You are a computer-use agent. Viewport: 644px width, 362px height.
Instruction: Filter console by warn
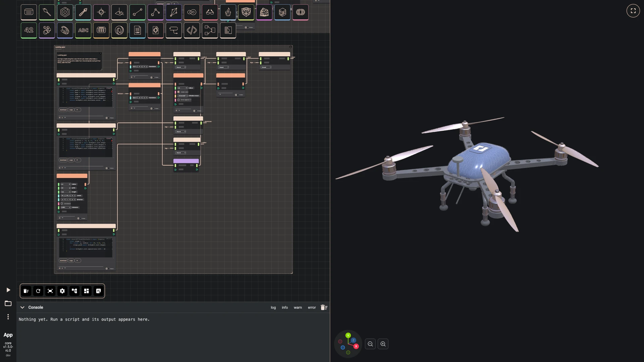pos(298,307)
